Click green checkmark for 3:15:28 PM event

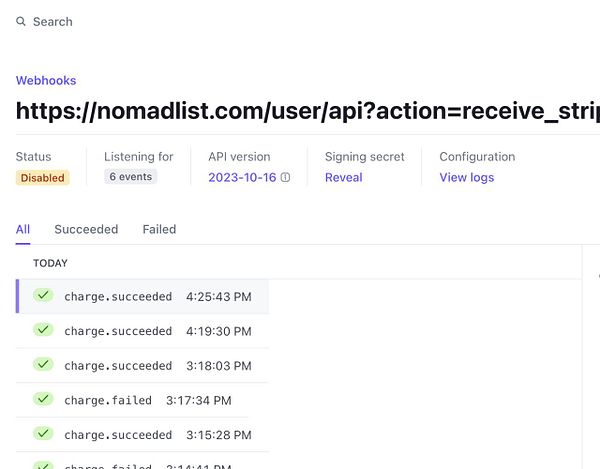click(x=42, y=434)
